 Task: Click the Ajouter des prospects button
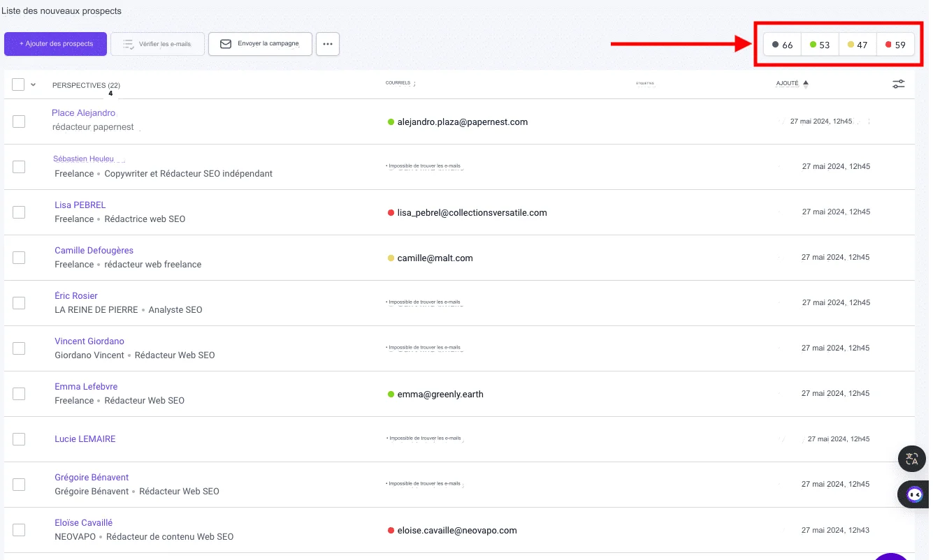pos(55,44)
